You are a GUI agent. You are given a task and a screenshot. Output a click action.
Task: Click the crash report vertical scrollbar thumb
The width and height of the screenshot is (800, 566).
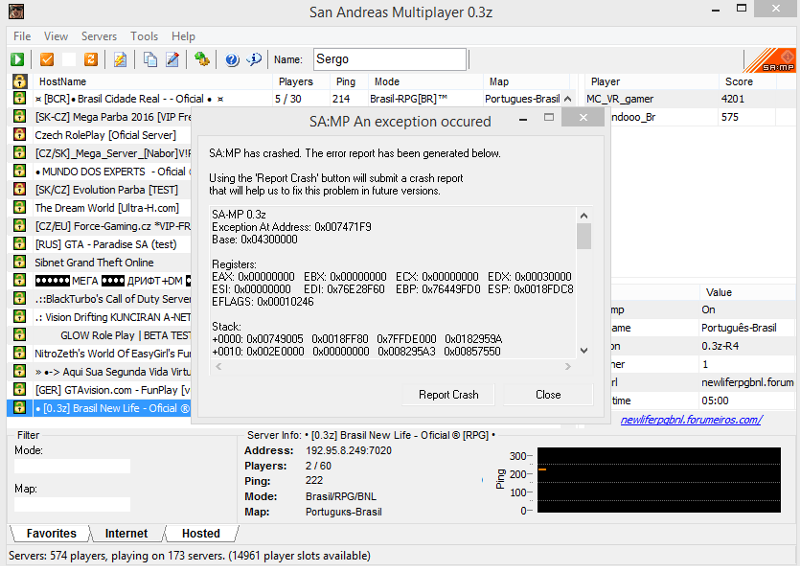(584, 236)
